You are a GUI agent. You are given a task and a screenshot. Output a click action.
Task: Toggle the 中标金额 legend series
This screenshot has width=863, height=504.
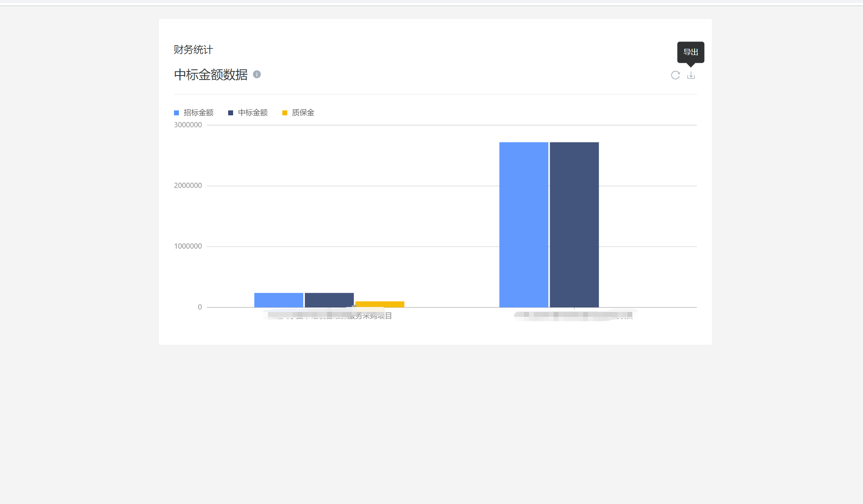pos(248,112)
